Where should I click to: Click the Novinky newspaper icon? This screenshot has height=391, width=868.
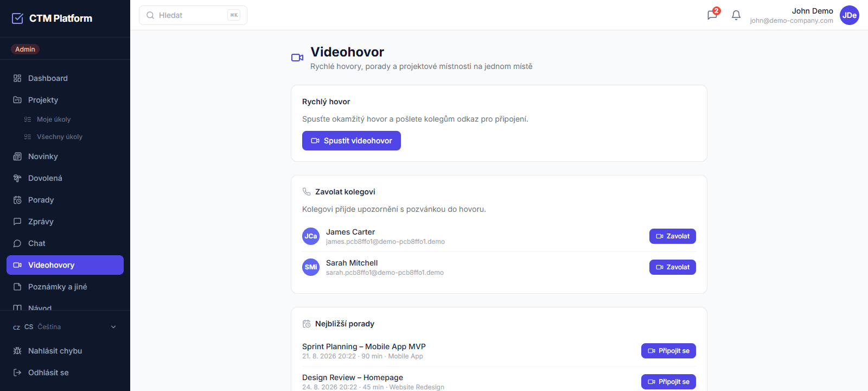point(17,156)
